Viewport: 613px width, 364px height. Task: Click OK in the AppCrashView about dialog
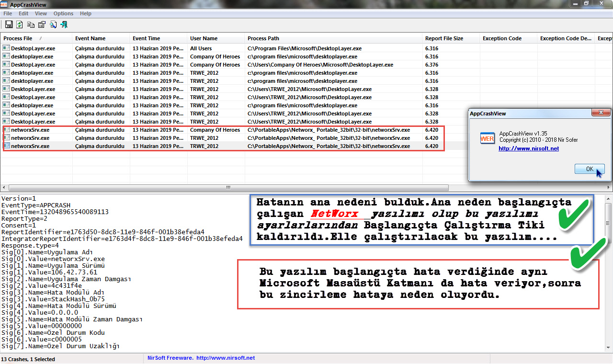coord(590,169)
